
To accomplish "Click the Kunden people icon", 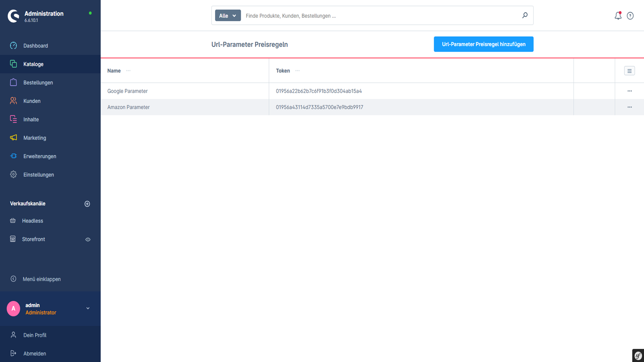I will [13, 101].
